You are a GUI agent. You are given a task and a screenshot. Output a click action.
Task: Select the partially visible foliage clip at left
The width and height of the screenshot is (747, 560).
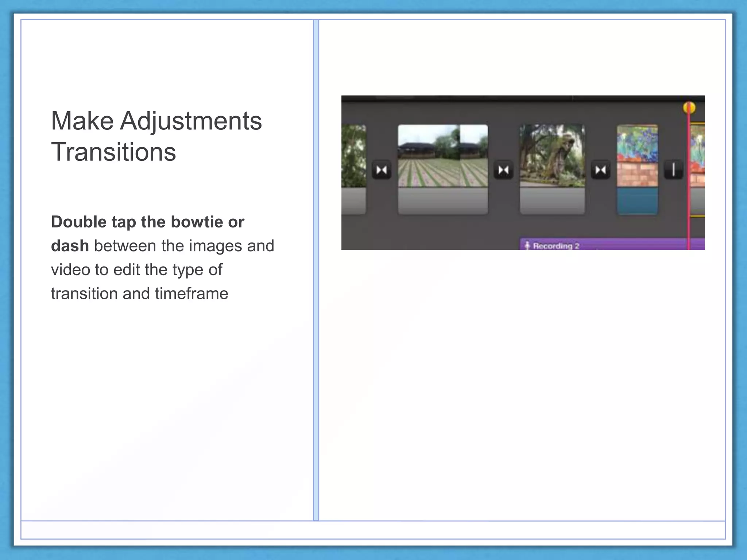(354, 170)
